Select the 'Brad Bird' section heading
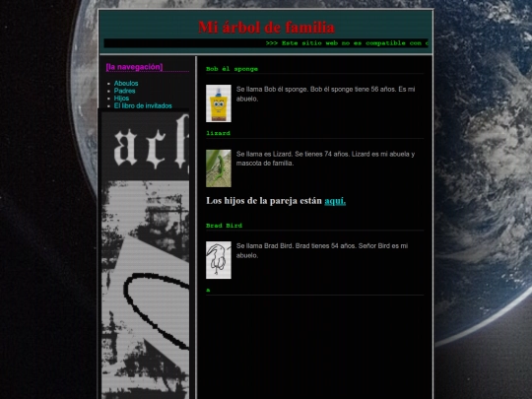Screen dimensions: 532x399 pyautogui.click(x=224, y=226)
